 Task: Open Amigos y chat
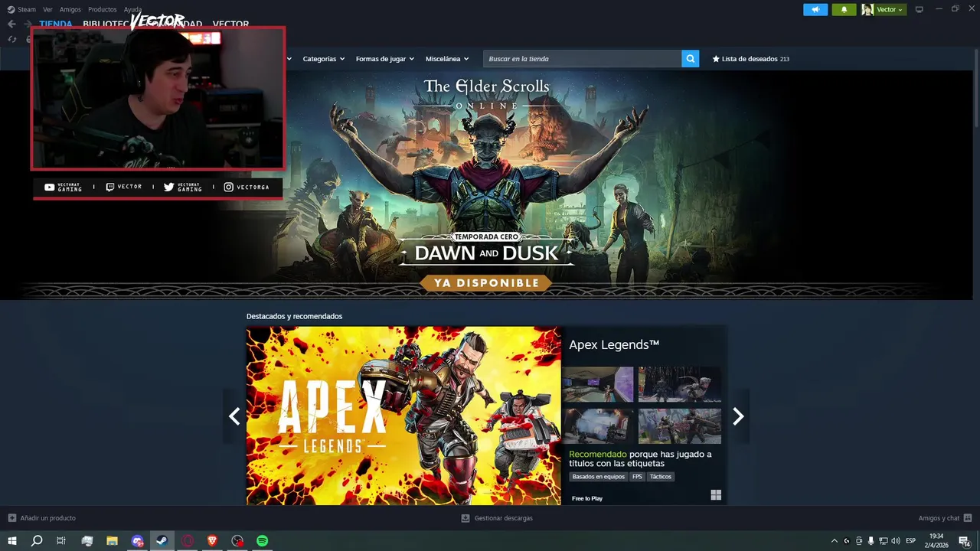[x=945, y=518]
